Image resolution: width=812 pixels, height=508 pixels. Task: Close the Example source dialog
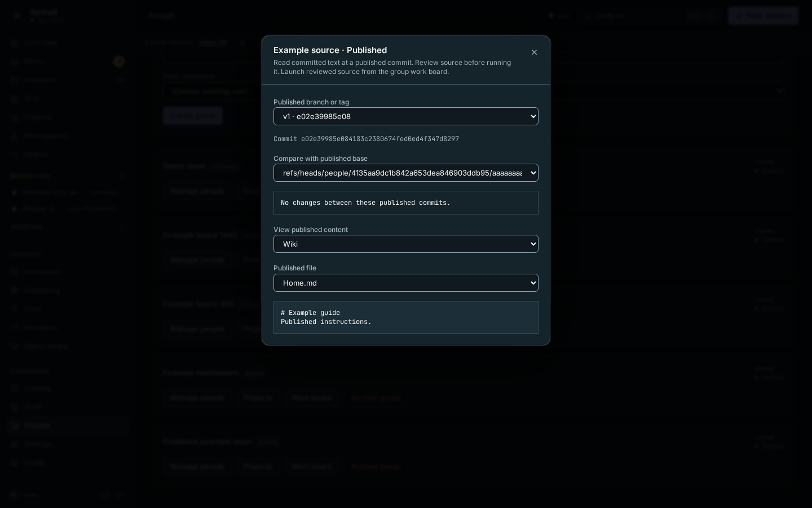tap(534, 52)
